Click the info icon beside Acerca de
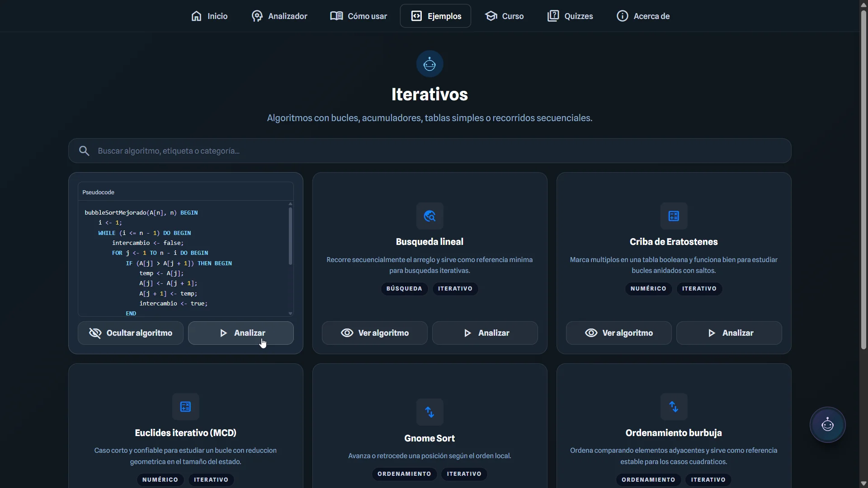 click(x=622, y=16)
